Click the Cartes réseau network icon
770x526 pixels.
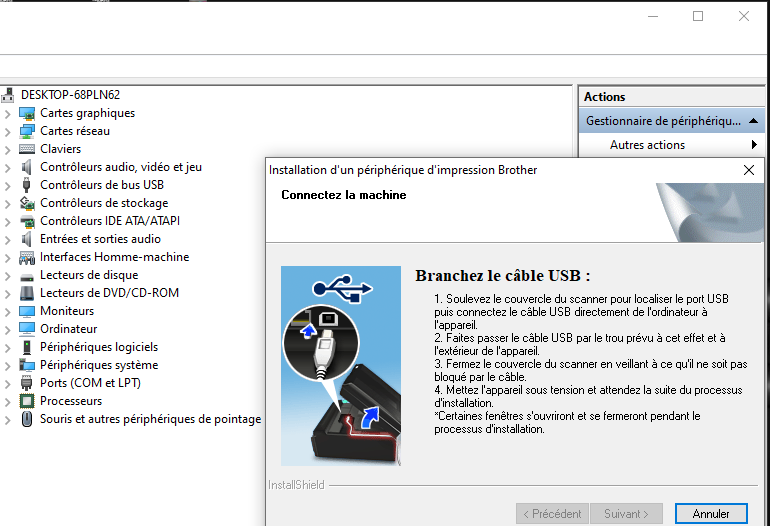pos(27,131)
